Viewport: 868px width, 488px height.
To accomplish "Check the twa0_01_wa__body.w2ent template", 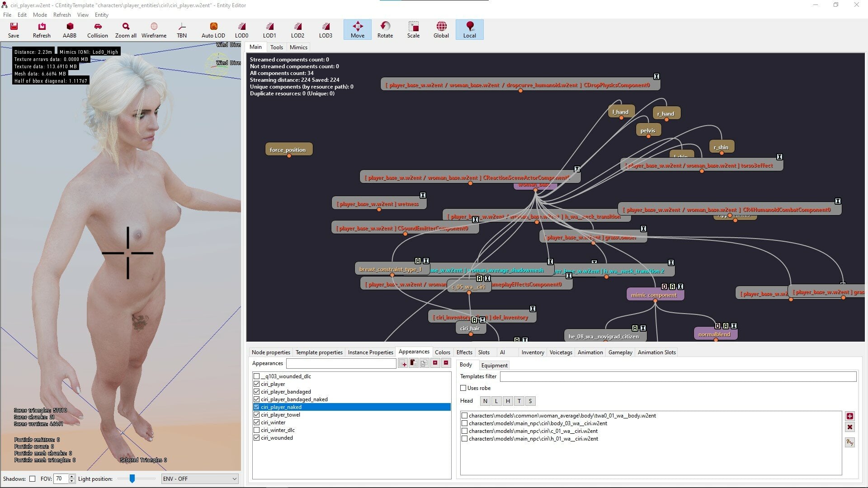I will (x=464, y=415).
